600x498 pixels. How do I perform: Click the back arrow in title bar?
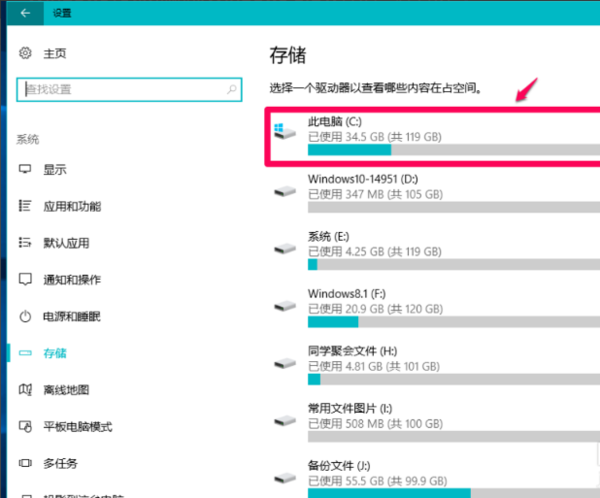click(x=24, y=12)
